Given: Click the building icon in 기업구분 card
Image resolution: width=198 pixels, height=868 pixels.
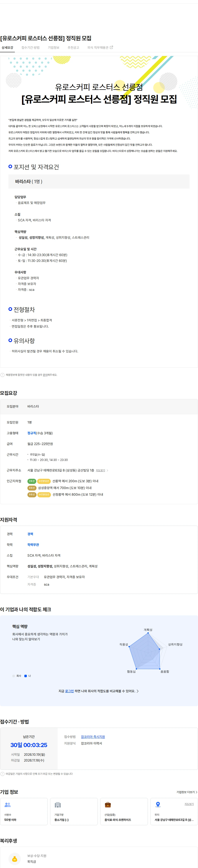Looking at the screenshot, I should (x=58, y=805).
